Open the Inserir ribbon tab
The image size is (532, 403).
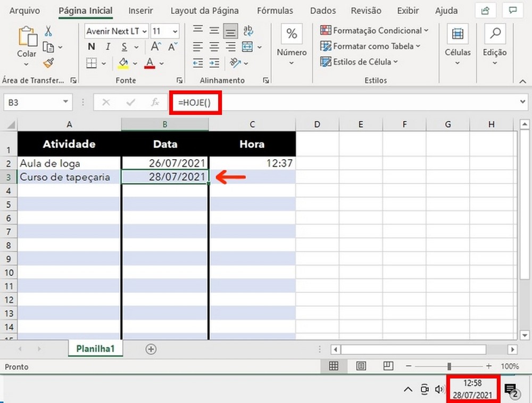tap(140, 11)
